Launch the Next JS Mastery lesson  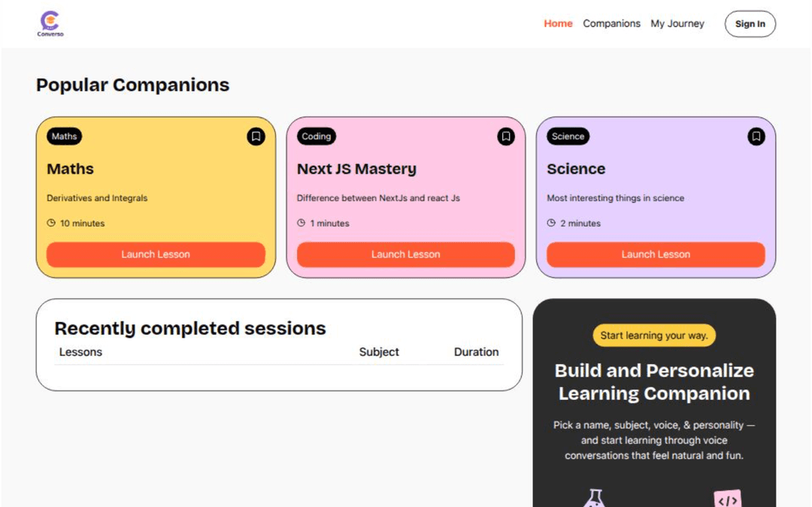pyautogui.click(x=405, y=254)
